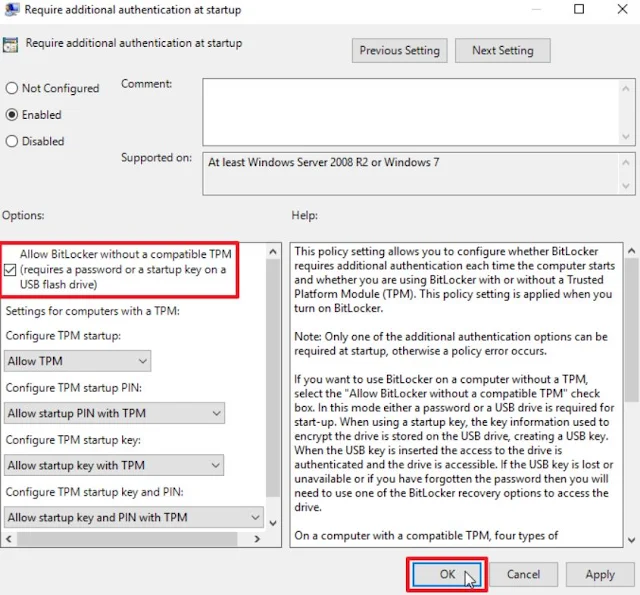Open the Configure TPM startup PIN dropdown
Image resolution: width=640 pixels, height=595 pixels.
[x=114, y=413]
